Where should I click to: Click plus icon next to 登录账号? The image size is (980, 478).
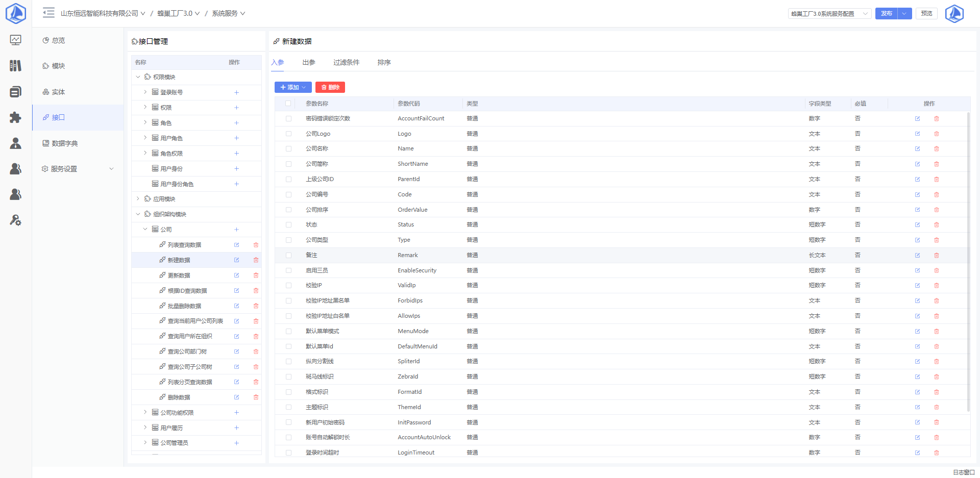click(x=236, y=92)
